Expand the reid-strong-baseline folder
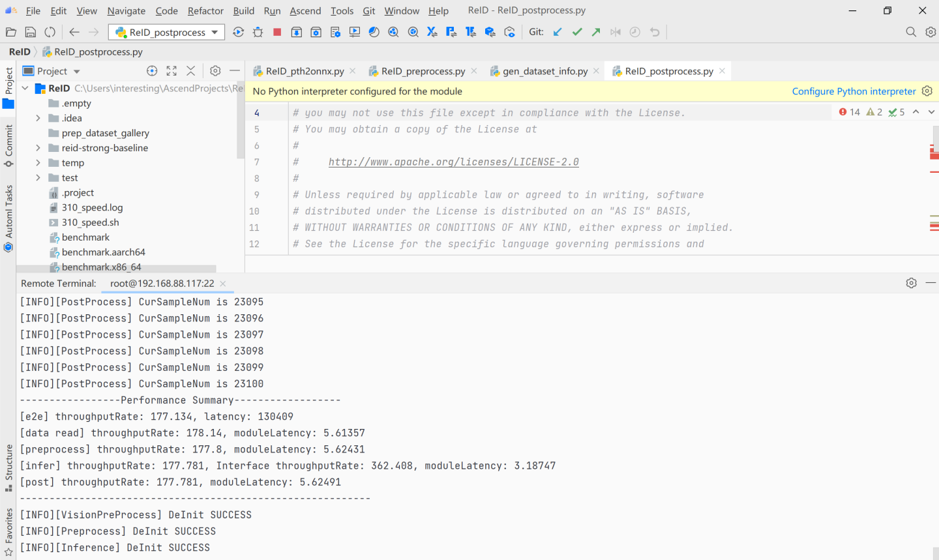Screen dimensions: 939x560 tap(38, 147)
